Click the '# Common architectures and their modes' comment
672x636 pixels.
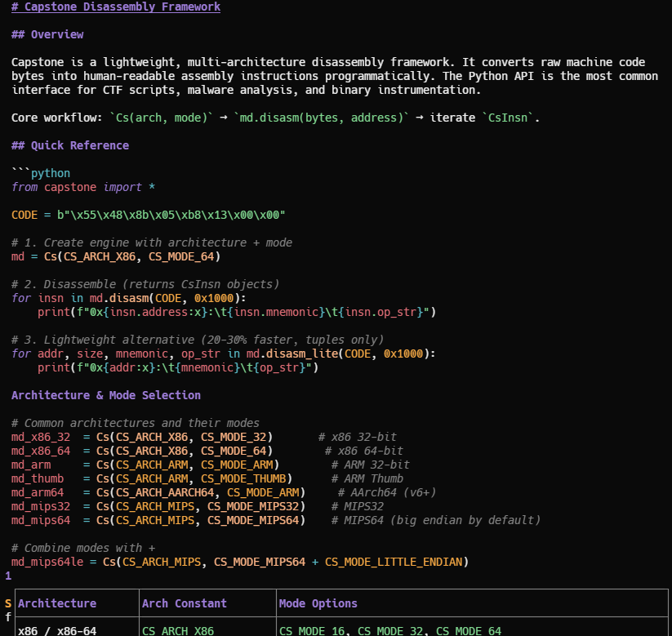click(x=136, y=423)
